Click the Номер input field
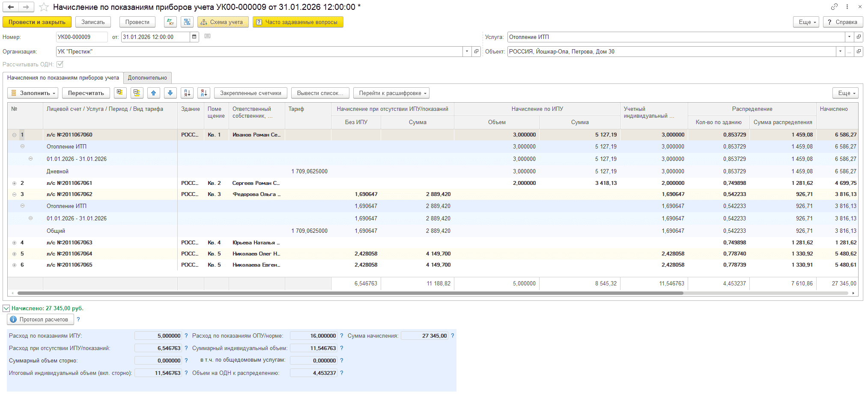The width and height of the screenshot is (868, 395). coord(82,37)
